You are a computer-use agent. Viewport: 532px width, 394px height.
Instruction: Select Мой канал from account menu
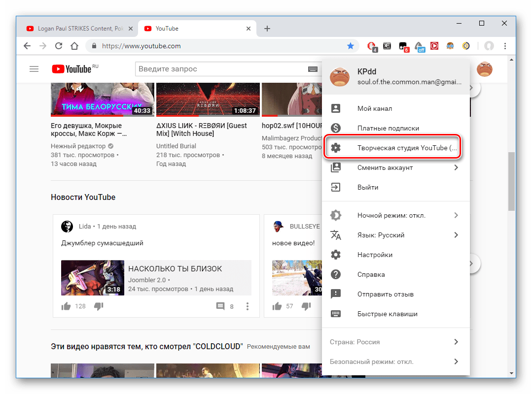click(x=374, y=108)
